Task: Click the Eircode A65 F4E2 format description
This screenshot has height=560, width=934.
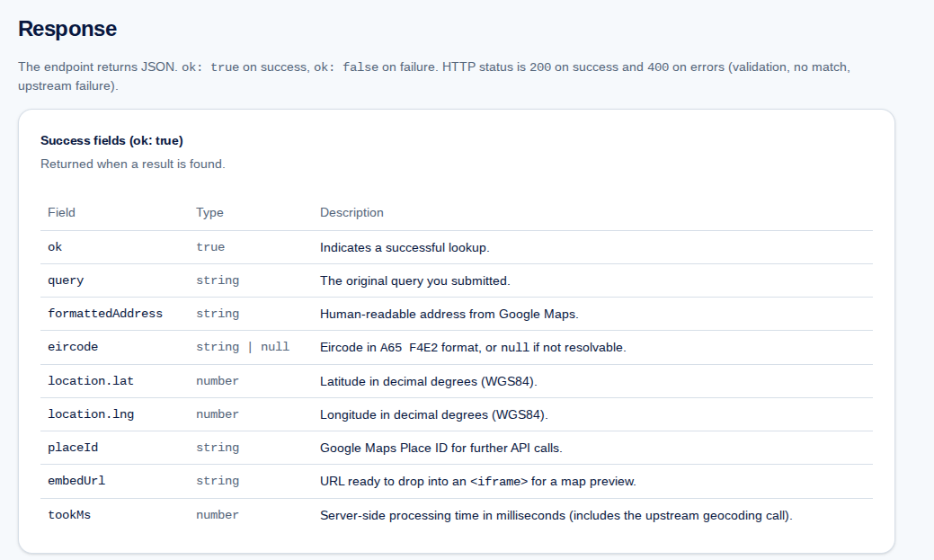Action: [x=473, y=347]
